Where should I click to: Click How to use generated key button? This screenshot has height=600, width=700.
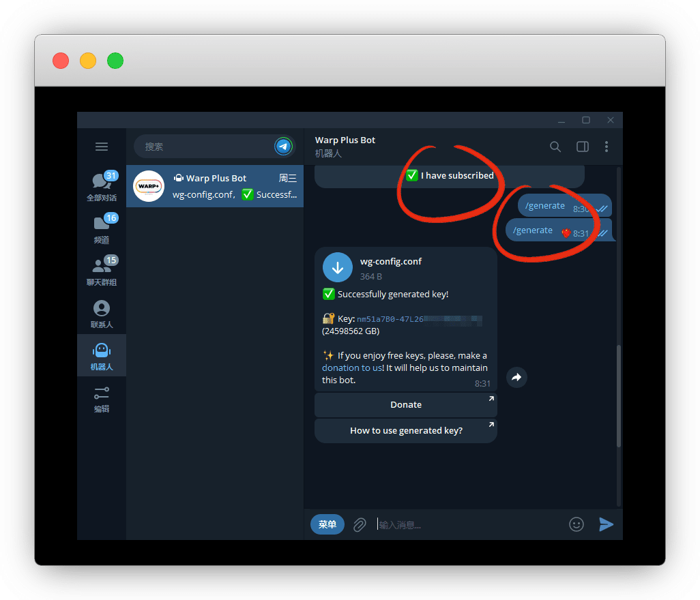[406, 431]
